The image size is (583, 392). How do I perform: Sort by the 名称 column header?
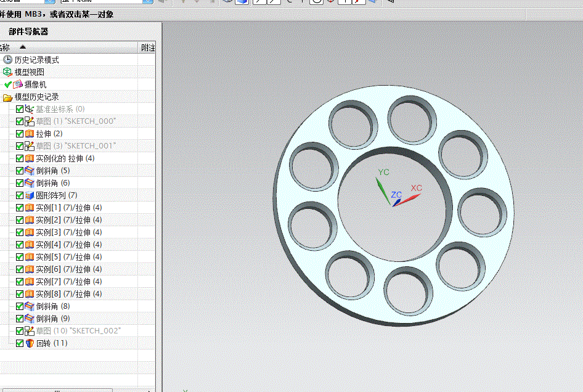tap(68, 47)
